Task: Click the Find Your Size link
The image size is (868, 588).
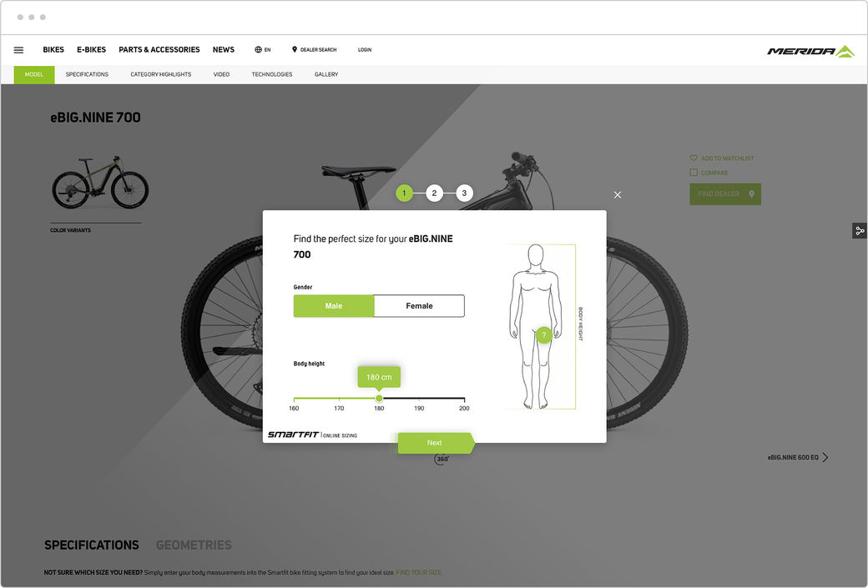Action: click(418, 572)
